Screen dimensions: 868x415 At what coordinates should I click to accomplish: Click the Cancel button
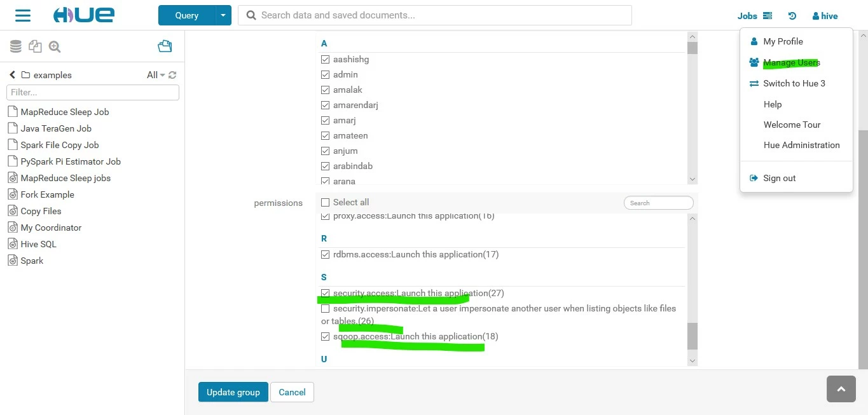tap(293, 392)
